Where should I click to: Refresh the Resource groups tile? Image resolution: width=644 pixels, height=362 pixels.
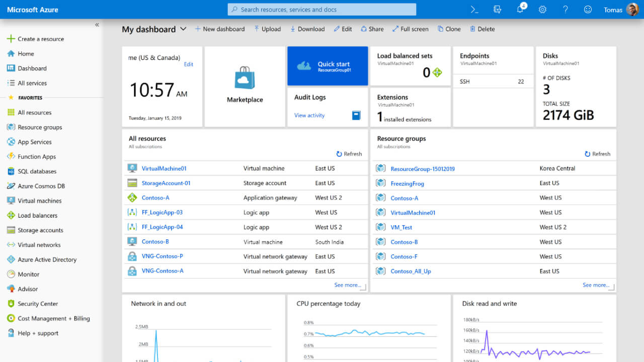coord(597,154)
